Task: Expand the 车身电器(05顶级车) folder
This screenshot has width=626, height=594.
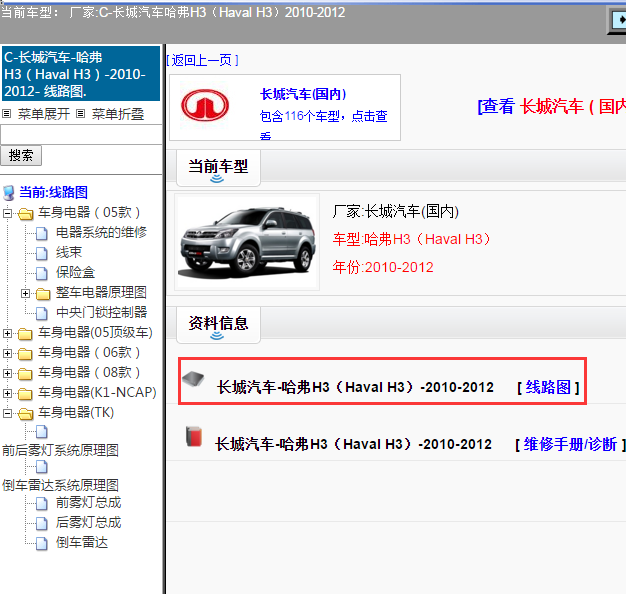Action: pos(7,334)
